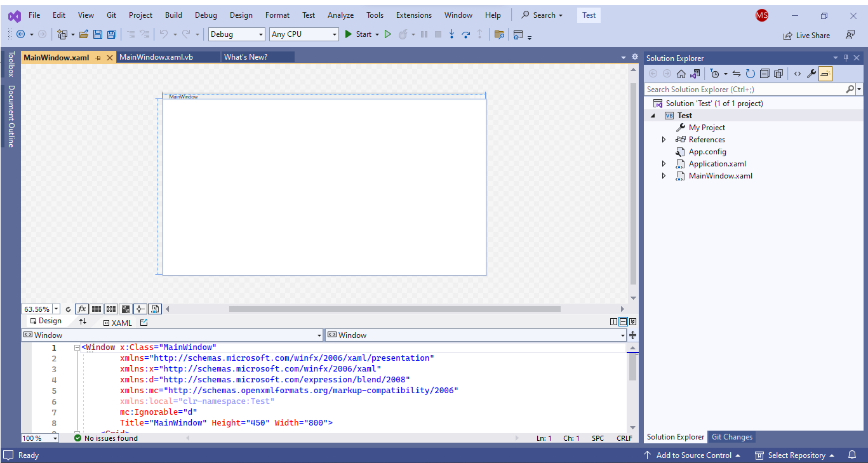This screenshot has height=463, width=868.
Task: Click the Collapse All icon in Solution Explorer
Action: point(765,74)
